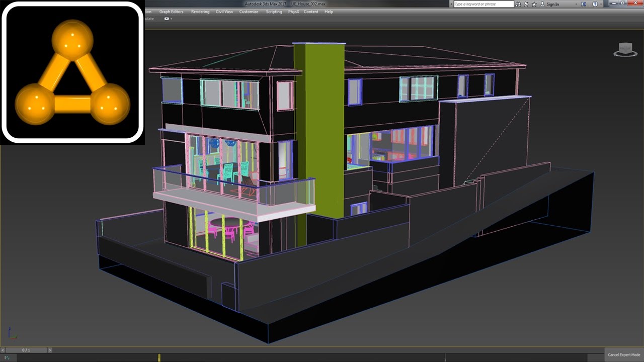Screen dimensions: 644x362
Task: Open the Subscription Center satellite icon
Action: click(526, 4)
